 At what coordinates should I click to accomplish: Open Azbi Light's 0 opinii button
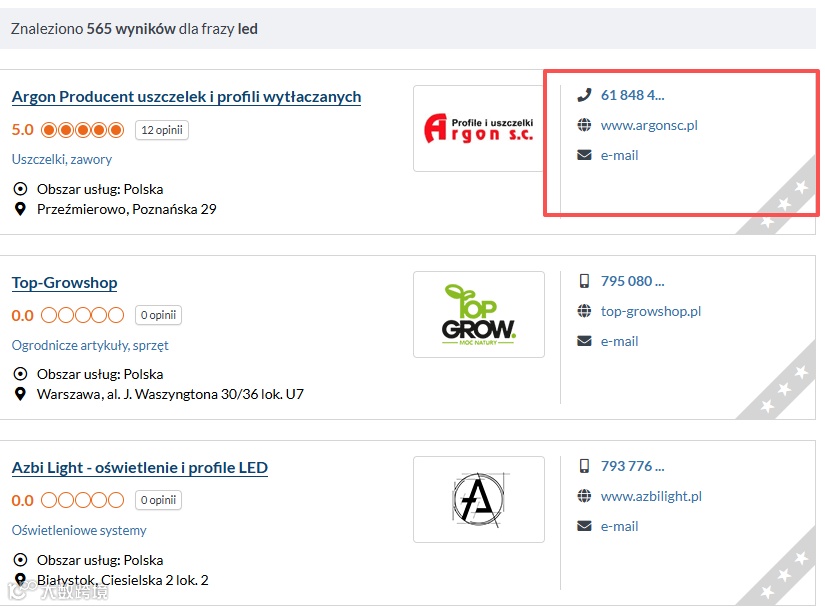[x=158, y=500]
